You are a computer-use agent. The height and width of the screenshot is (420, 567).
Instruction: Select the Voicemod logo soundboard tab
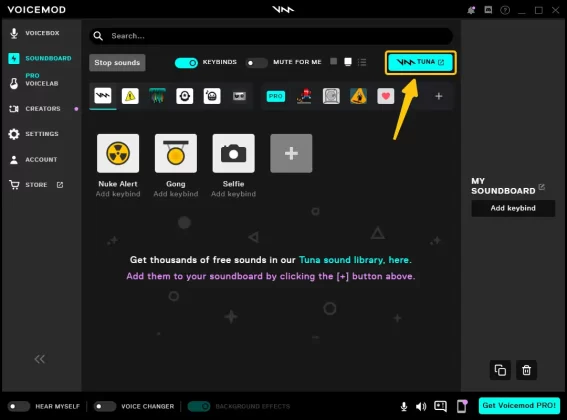[103, 96]
